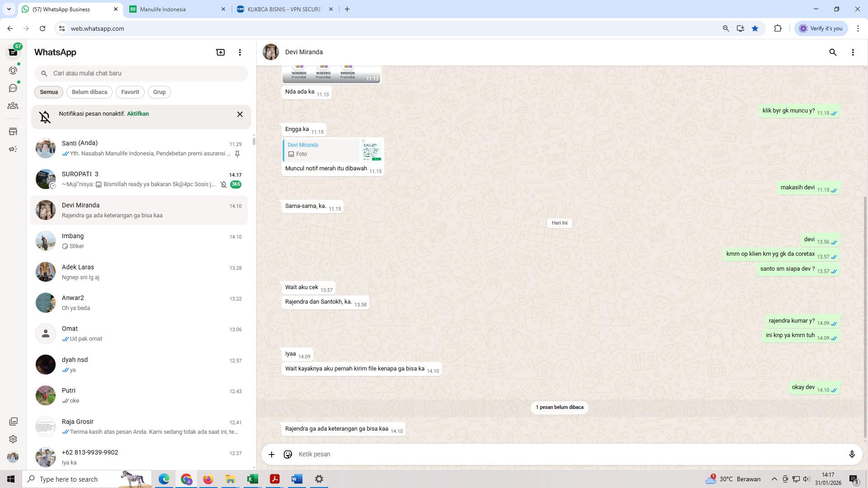Open the conversation options menu for Devi Miranda
Image resolution: width=868 pixels, height=488 pixels.
[853, 52]
